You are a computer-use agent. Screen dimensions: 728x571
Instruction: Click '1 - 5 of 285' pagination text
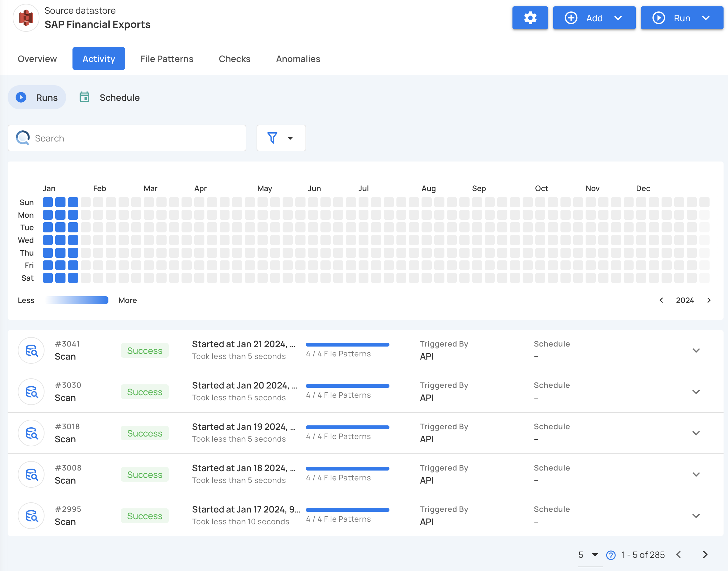click(643, 555)
